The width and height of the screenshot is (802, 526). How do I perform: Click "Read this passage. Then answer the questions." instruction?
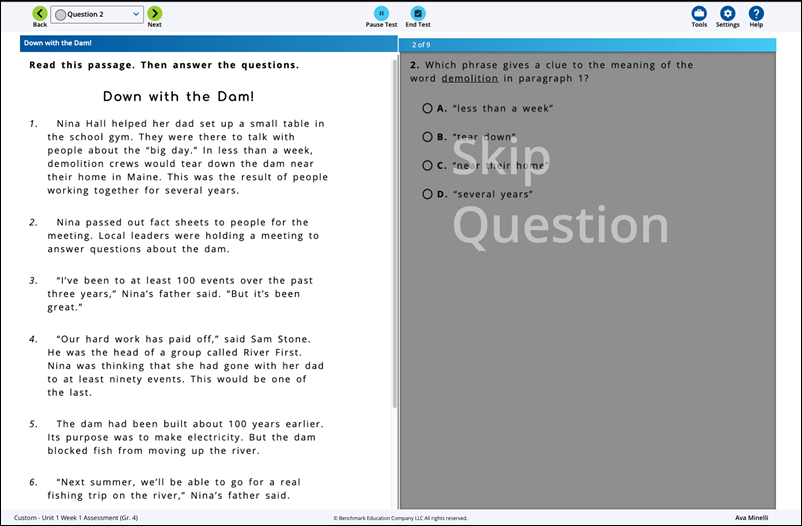pyautogui.click(x=164, y=65)
